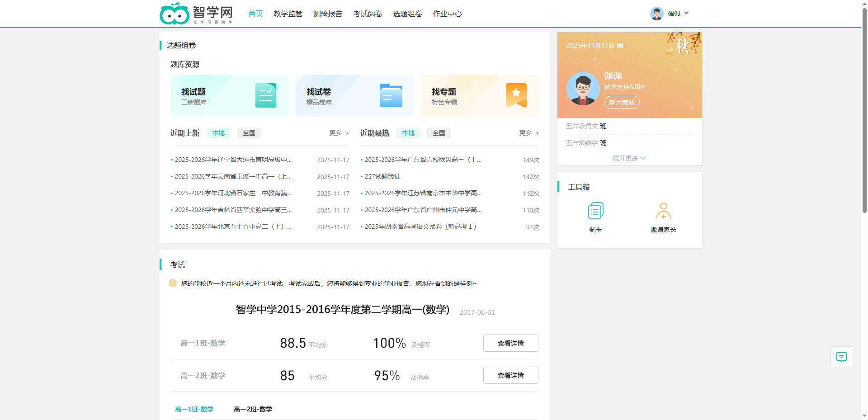Open the 魅力商城 button
This screenshot has width=868, height=420.
click(622, 103)
